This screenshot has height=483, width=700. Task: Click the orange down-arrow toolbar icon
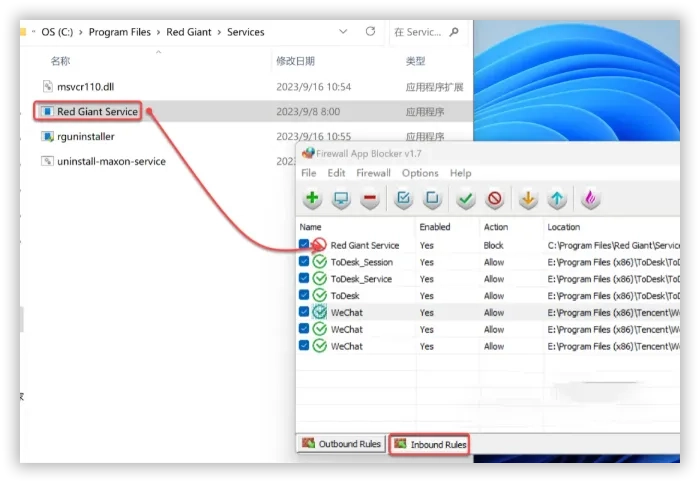528,198
